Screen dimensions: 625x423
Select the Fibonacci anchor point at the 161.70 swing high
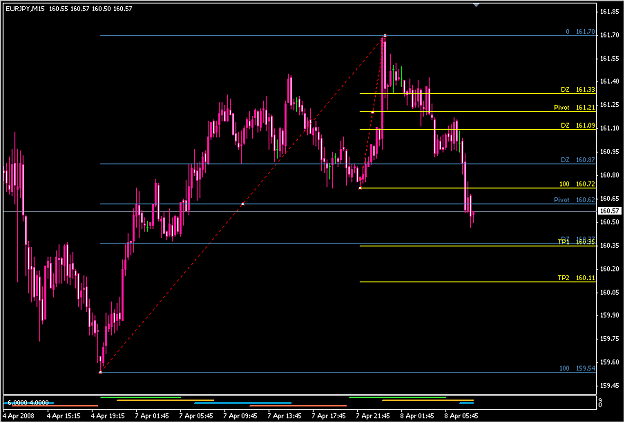tap(385, 36)
